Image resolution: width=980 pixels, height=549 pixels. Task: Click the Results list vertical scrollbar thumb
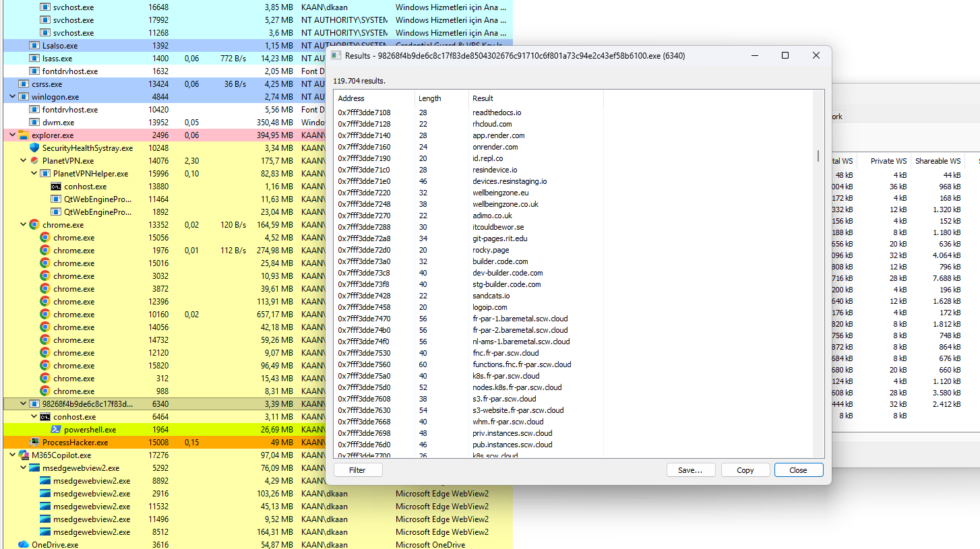pos(818,156)
